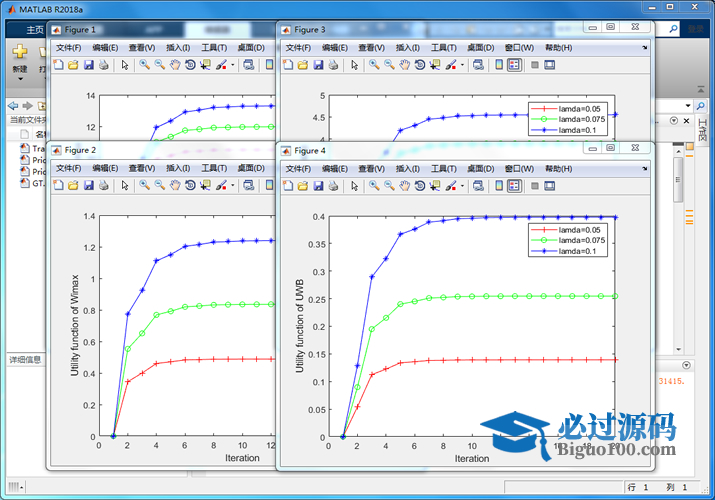The height and width of the screenshot is (500, 715).
Task: Open workspace panel actions circle button
Action: tap(674, 121)
